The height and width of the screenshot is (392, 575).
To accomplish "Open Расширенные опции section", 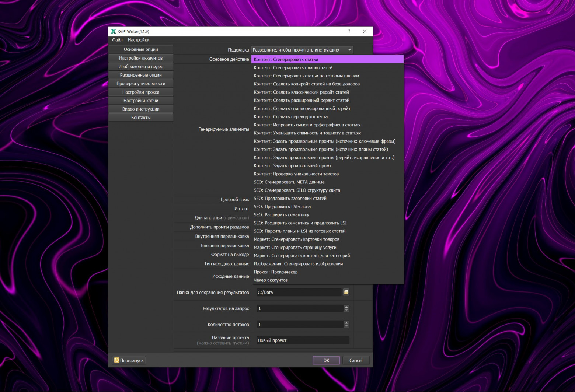I will click(141, 75).
